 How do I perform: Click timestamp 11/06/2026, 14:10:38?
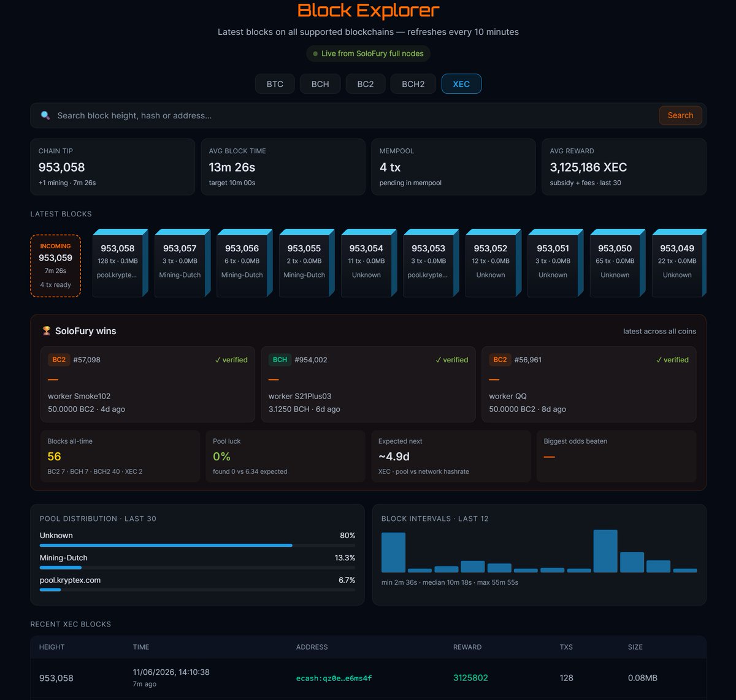[x=171, y=672]
